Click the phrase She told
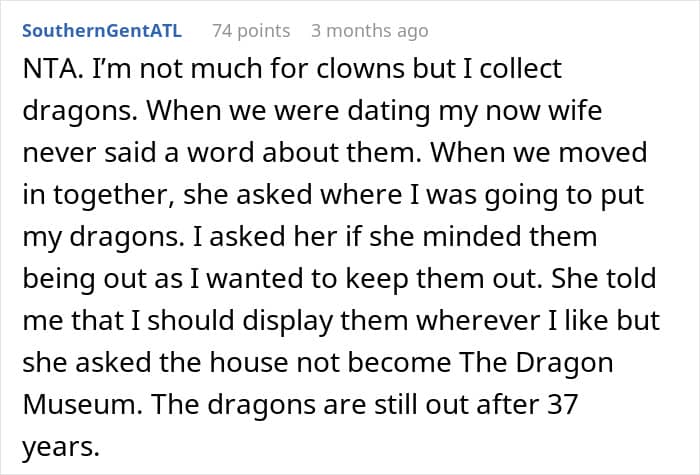Image resolution: width=700 pixels, height=475 pixels. (x=604, y=278)
